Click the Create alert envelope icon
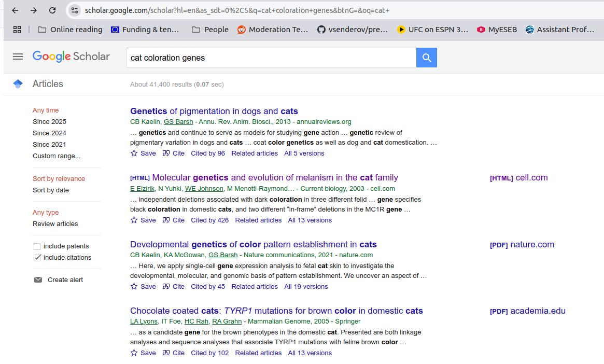The image size is (604, 364). [38, 280]
